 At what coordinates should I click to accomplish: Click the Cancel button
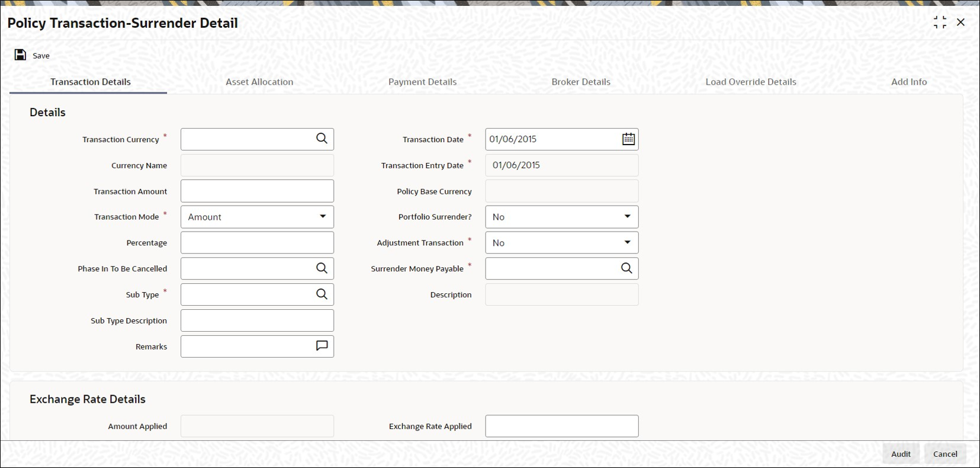[x=945, y=454]
